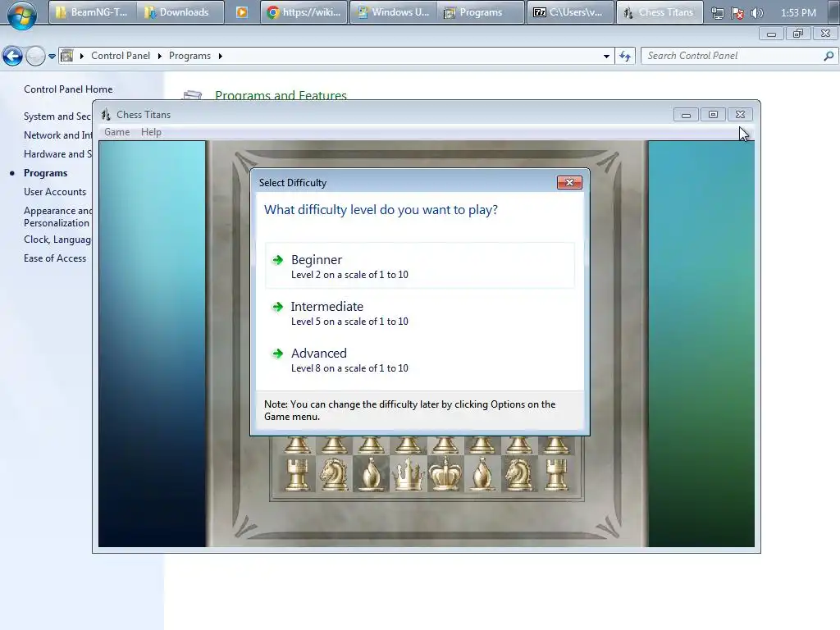Switch to BeamNG-T... taskbar folder

coord(92,12)
